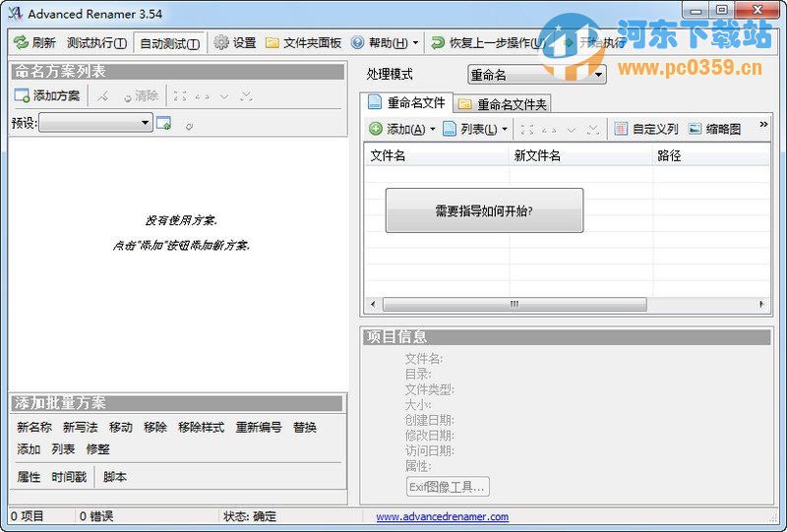
Task: Click the Advanced Renamer title bar app icon
Action: tap(15, 14)
